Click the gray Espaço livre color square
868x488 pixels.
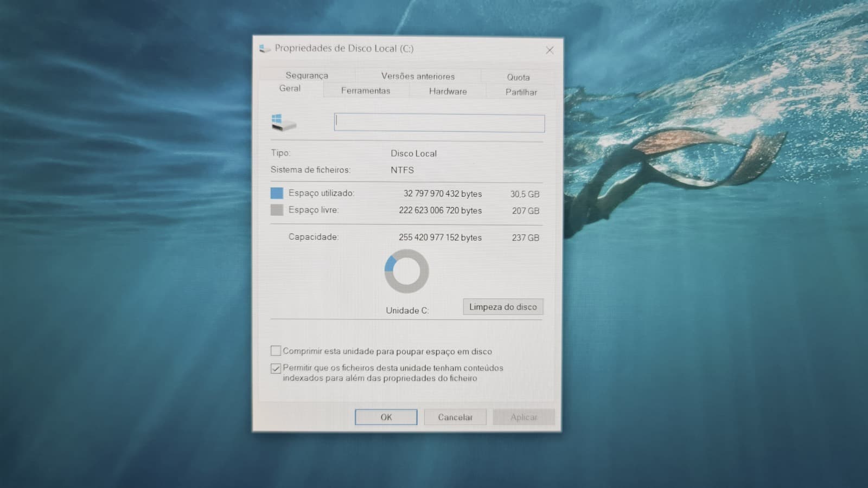tap(277, 210)
